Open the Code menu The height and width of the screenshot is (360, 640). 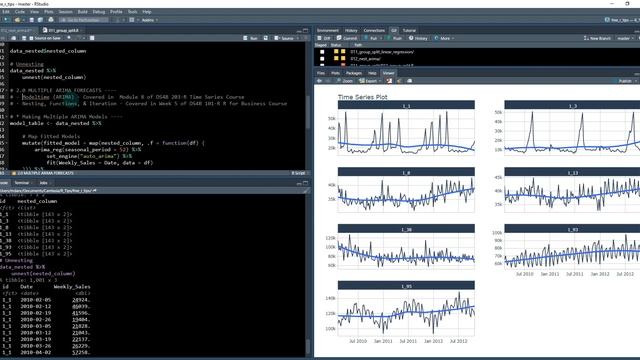pos(20,12)
